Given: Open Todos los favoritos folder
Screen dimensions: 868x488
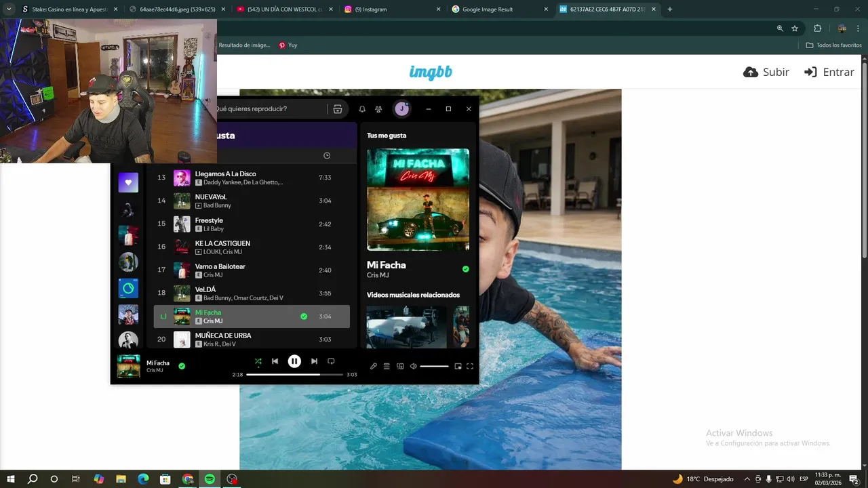Looking at the screenshot, I should pyautogui.click(x=833, y=45).
